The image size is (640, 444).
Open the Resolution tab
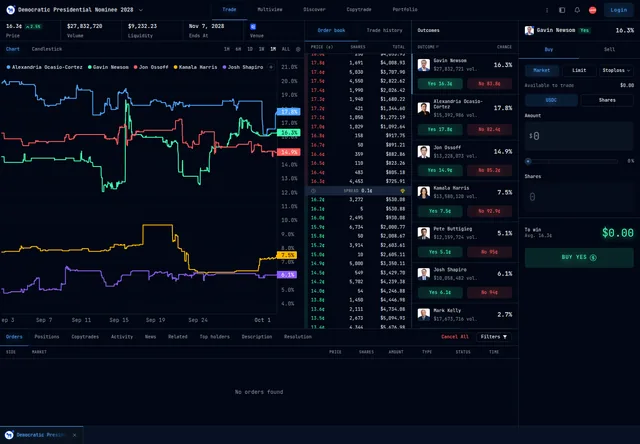[298, 337]
